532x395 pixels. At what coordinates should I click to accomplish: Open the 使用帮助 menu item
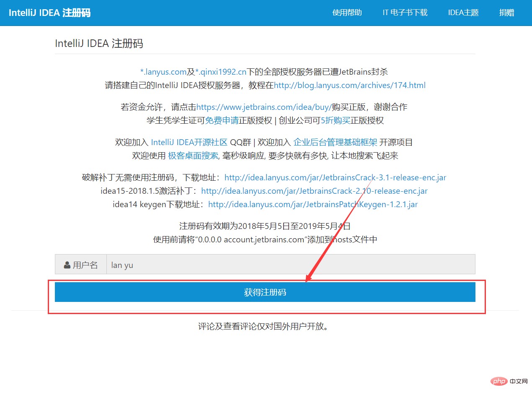coord(347,13)
